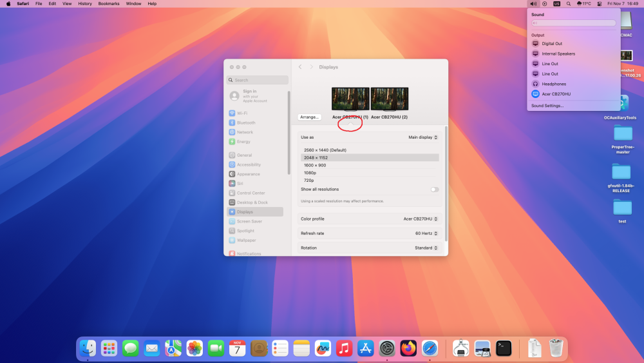Select the Acer CB270HU (2) display thumbnail
Image resolution: width=644 pixels, height=363 pixels.
(x=390, y=99)
